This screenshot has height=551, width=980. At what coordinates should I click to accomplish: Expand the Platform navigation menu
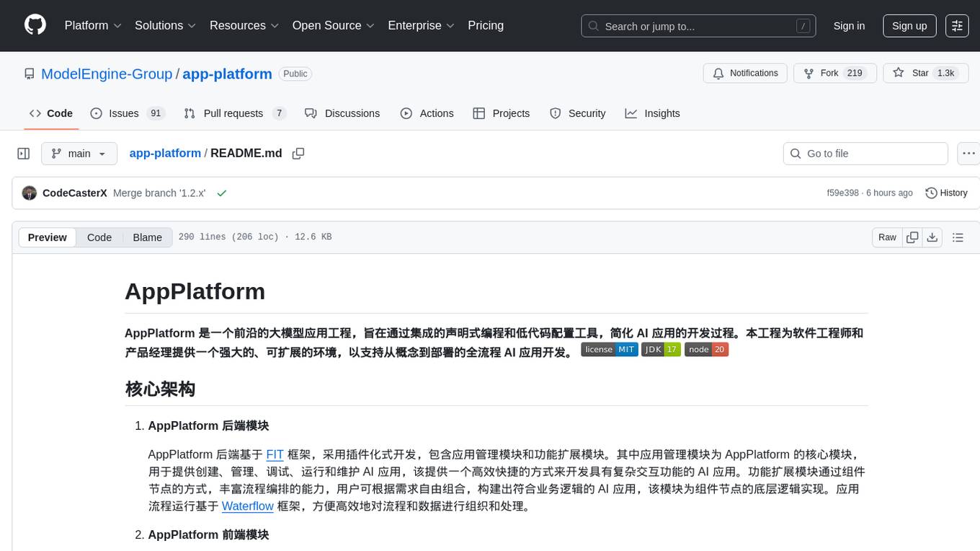pos(93,25)
